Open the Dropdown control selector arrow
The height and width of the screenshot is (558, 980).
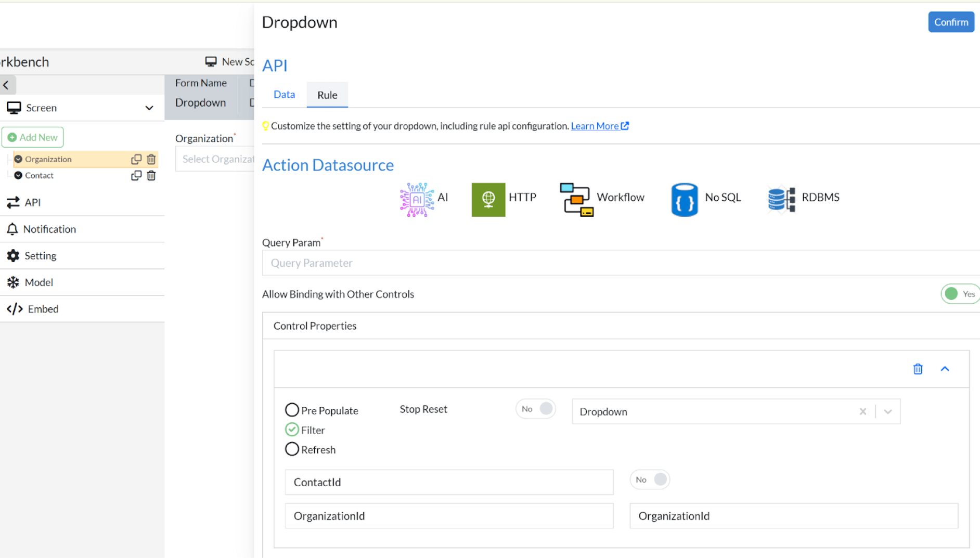point(888,412)
